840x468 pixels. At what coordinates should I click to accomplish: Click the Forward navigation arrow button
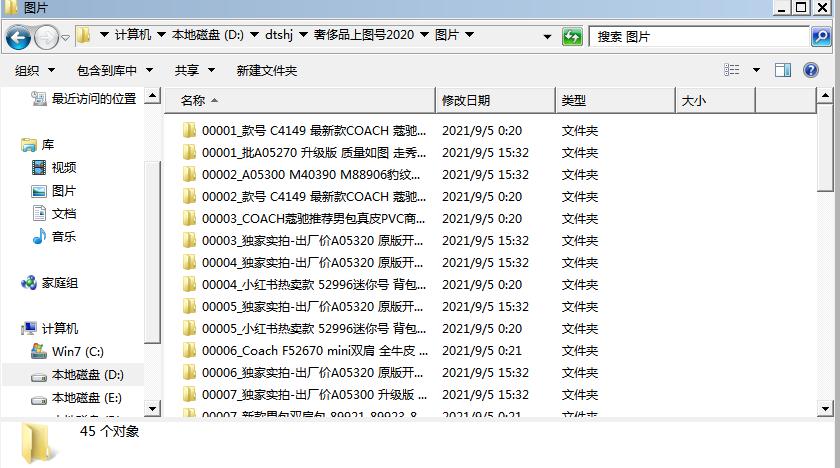point(46,37)
